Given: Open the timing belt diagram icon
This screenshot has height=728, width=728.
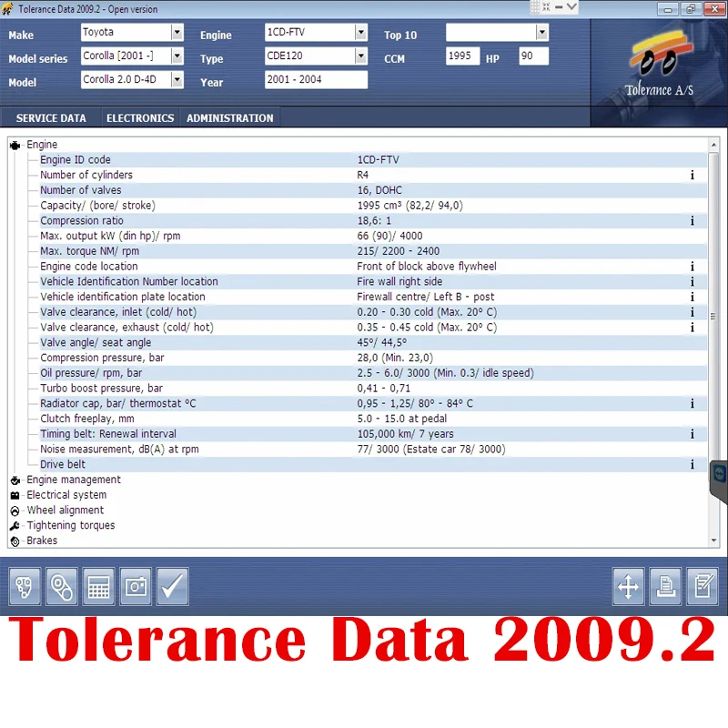Looking at the screenshot, I should coord(25,586).
